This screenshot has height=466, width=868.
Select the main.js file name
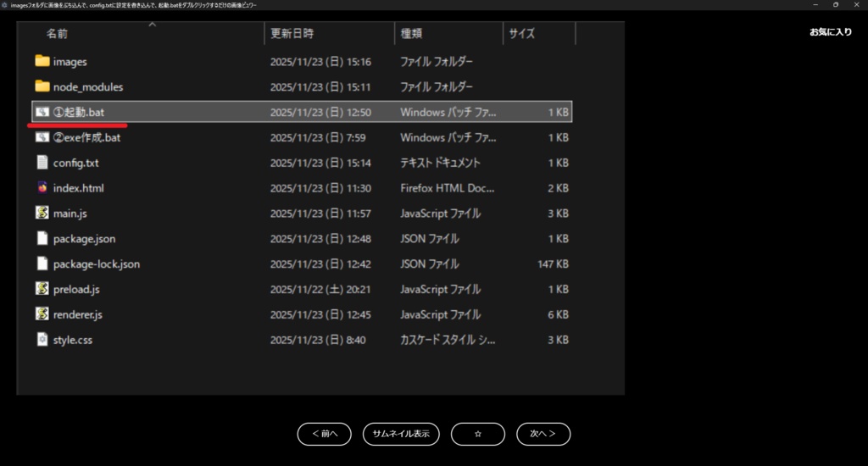pyautogui.click(x=70, y=213)
